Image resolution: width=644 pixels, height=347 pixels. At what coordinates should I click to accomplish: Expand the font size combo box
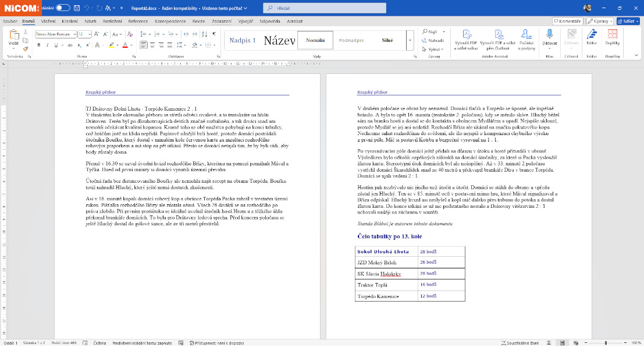[x=89, y=34]
